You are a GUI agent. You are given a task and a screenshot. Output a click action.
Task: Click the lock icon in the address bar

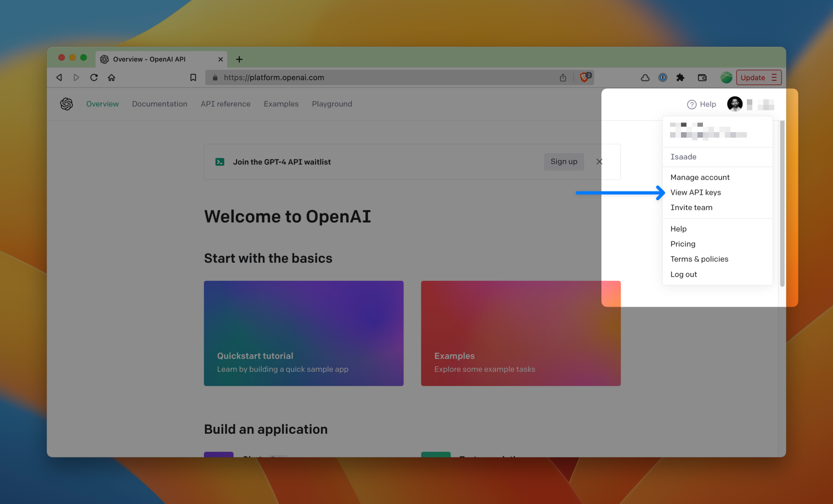(x=215, y=77)
